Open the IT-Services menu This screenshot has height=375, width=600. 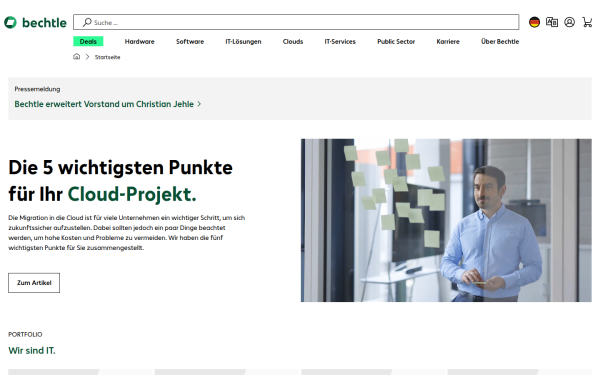coord(340,41)
